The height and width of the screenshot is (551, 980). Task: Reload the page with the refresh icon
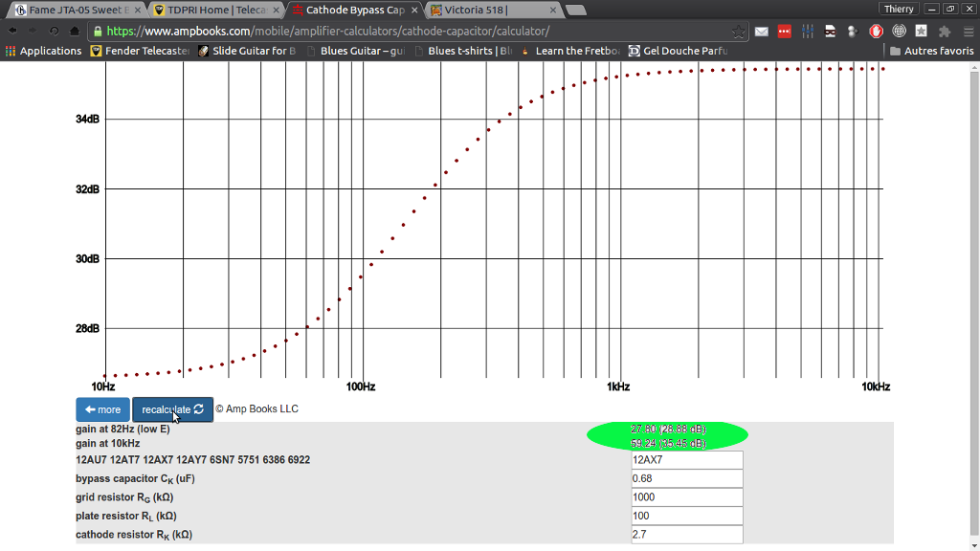tap(53, 32)
